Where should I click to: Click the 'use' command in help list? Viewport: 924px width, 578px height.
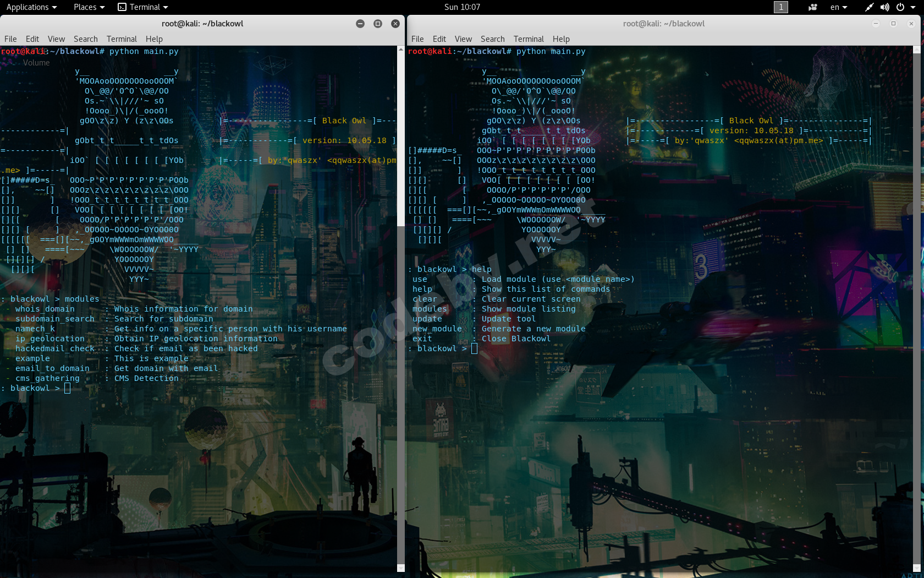(x=420, y=280)
